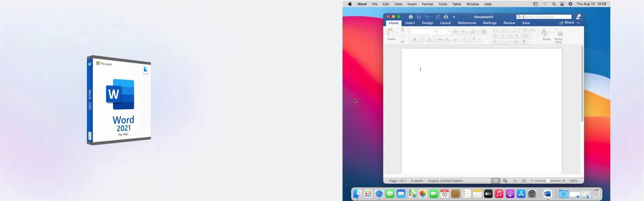Click the Align Left icon

[x=495, y=36]
